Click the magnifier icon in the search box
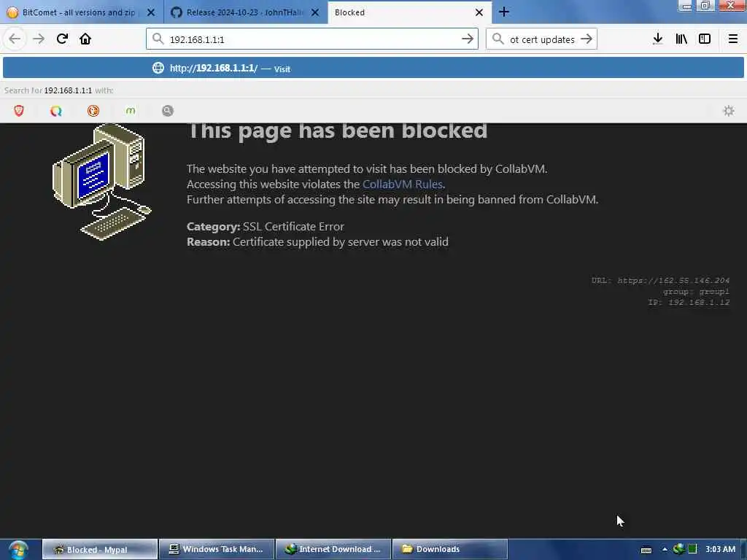 [x=498, y=39]
